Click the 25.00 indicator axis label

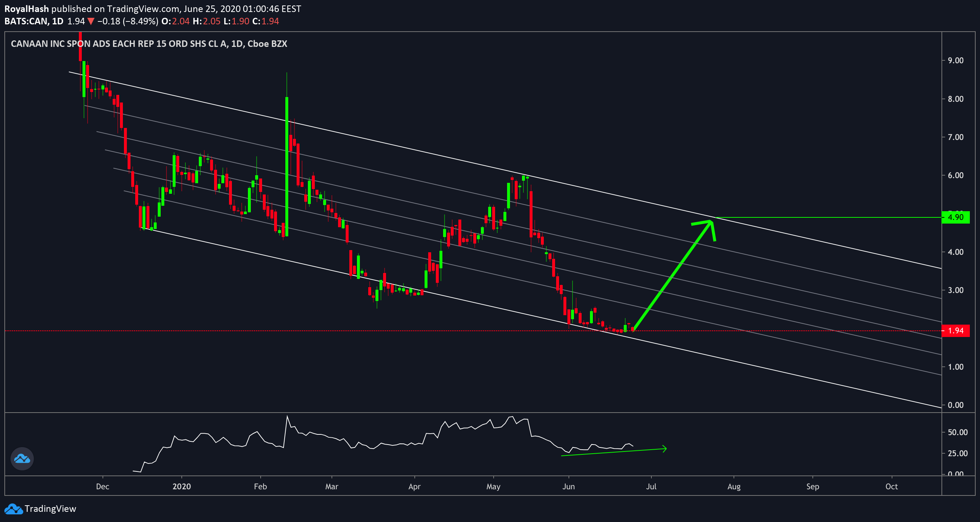[x=957, y=453]
